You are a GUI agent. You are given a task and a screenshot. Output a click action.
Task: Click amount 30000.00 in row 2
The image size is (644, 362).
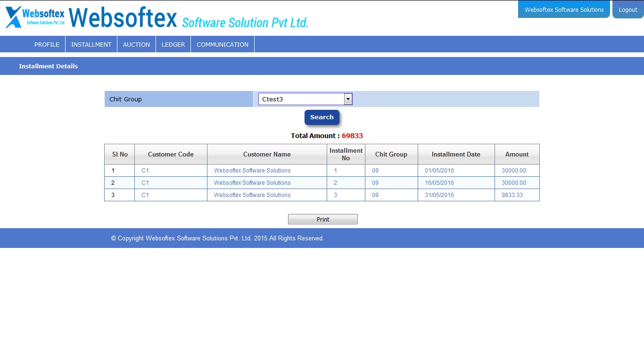(514, 183)
